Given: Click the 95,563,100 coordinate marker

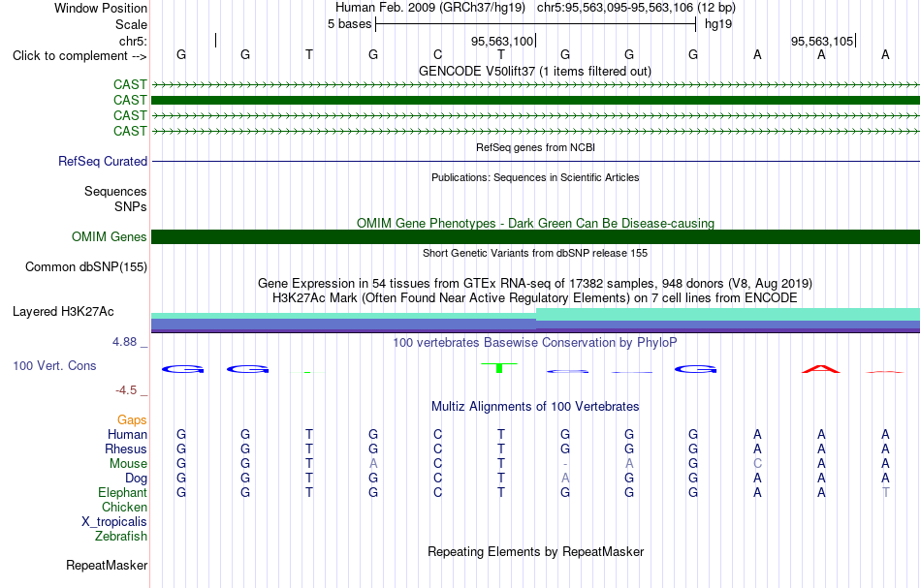Looking at the screenshot, I should 502,41.
